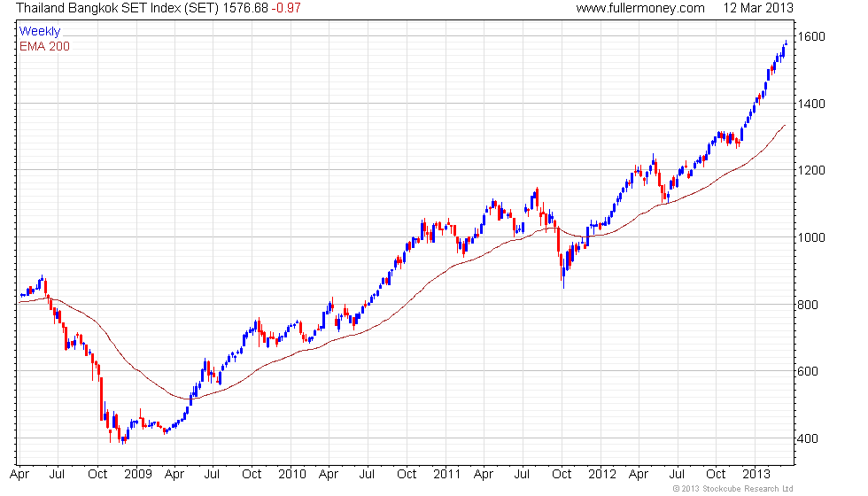Image resolution: width=868 pixels, height=496 pixels.
Task: Click the red 'EMA 200' legend label
Action: (x=44, y=46)
